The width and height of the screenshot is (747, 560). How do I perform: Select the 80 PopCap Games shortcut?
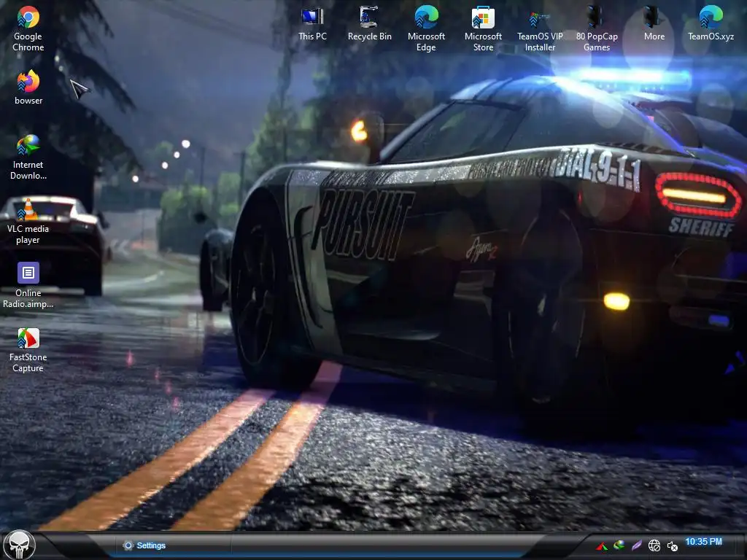coord(597,28)
